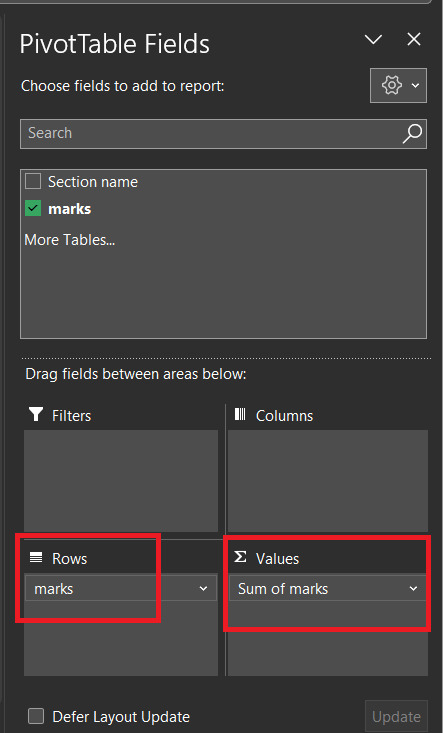The height and width of the screenshot is (733, 443).
Task: Click the Values area label
Action: (277, 559)
